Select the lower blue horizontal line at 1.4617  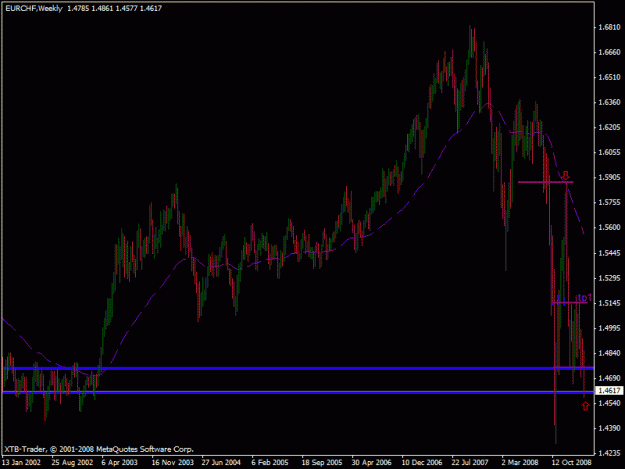point(298,392)
